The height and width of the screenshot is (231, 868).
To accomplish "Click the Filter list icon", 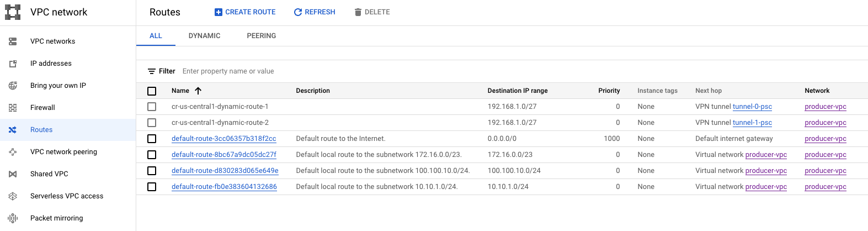I will pos(152,71).
